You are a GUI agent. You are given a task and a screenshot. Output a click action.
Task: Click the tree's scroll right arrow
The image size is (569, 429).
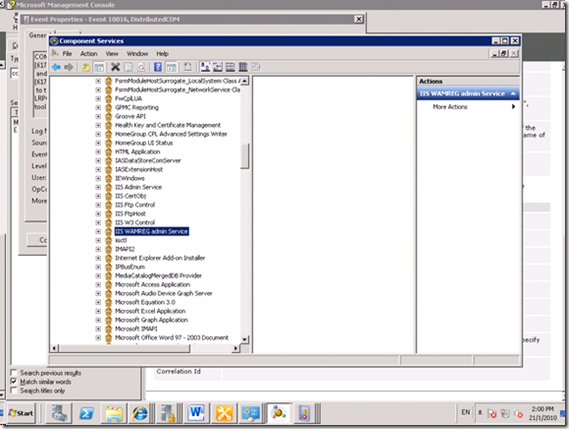236,348
